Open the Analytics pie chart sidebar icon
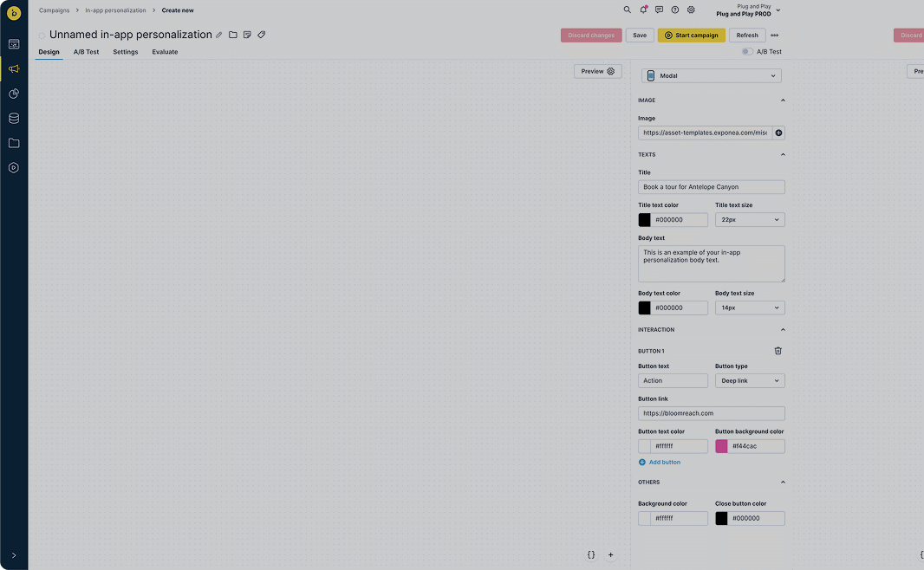 pos(14,94)
